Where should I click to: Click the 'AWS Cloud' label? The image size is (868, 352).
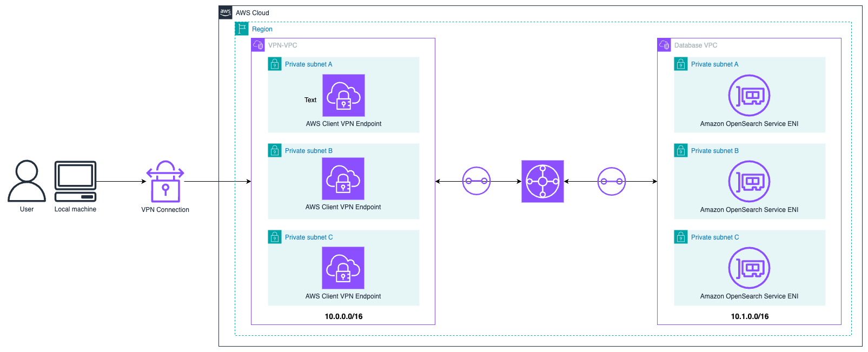click(252, 13)
